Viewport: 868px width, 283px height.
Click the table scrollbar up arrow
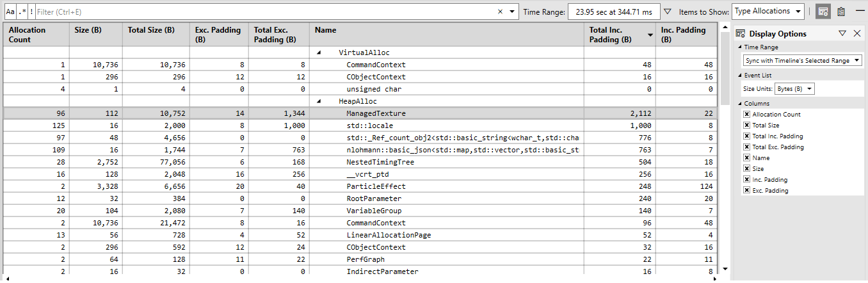pyautogui.click(x=725, y=28)
